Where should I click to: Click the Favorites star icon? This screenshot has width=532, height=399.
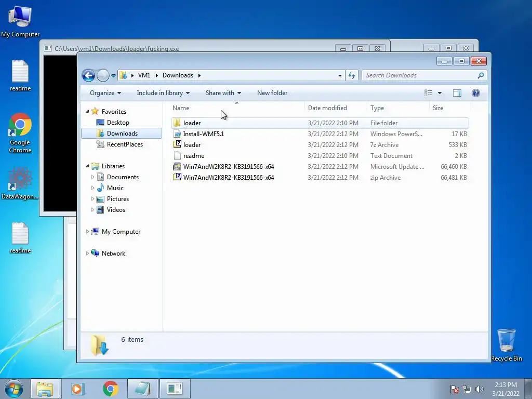coord(95,111)
